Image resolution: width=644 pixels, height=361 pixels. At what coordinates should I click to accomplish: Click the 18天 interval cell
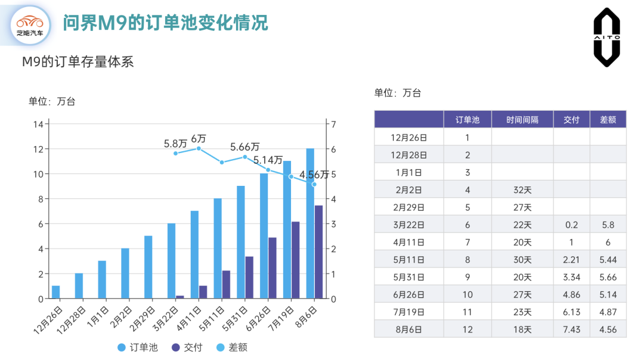point(522,329)
